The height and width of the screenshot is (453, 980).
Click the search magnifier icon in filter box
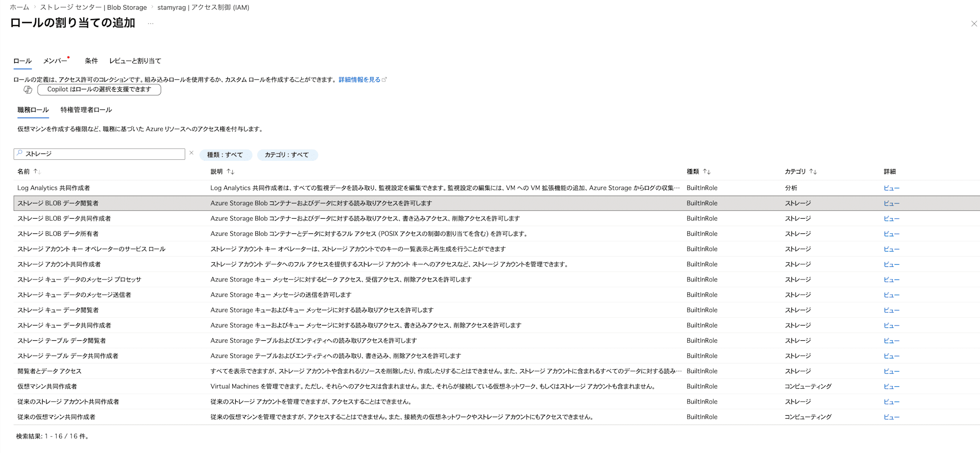(20, 153)
